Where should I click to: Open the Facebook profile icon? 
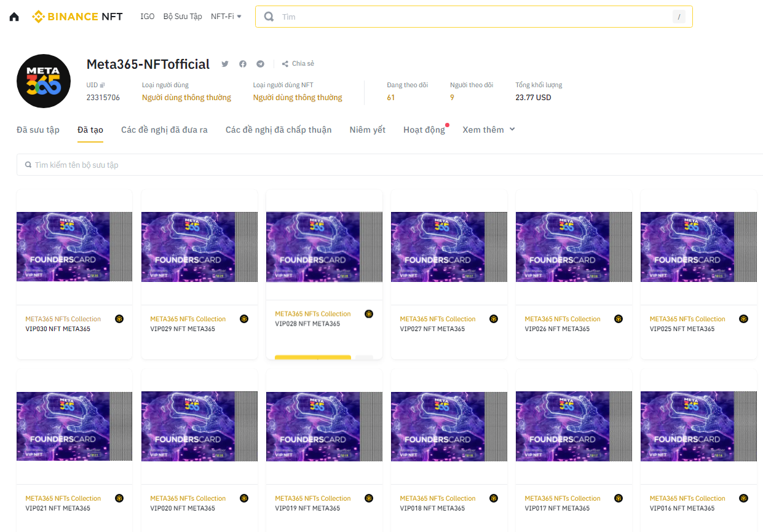[x=243, y=64]
